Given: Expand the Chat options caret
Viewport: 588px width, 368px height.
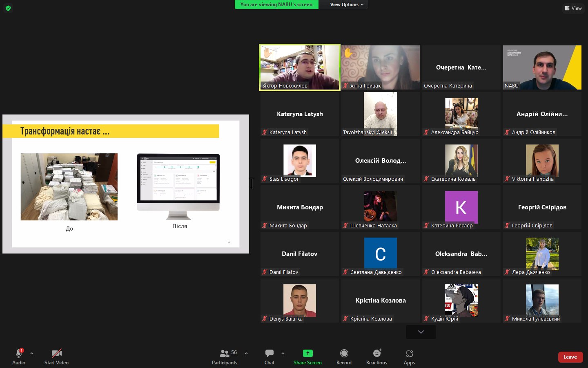Looking at the screenshot, I should 283,353.
